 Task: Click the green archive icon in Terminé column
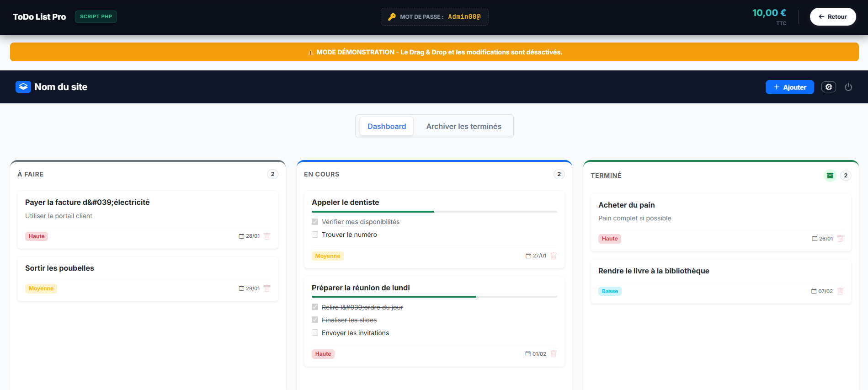coord(830,176)
